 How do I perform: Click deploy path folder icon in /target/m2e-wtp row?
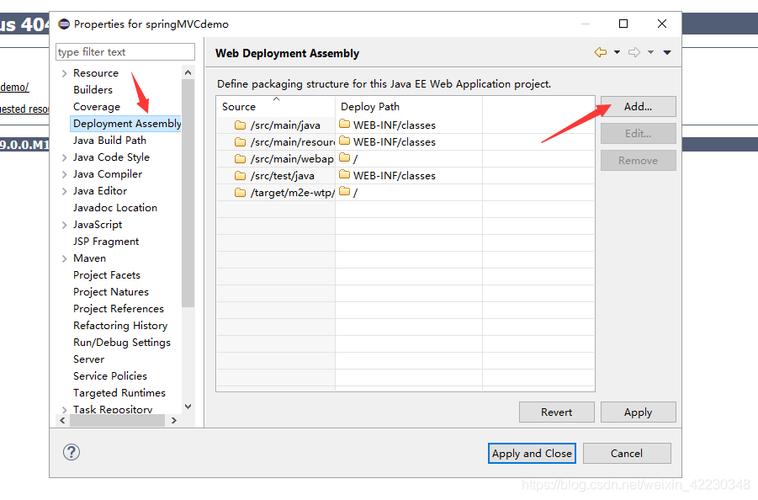[x=345, y=191]
